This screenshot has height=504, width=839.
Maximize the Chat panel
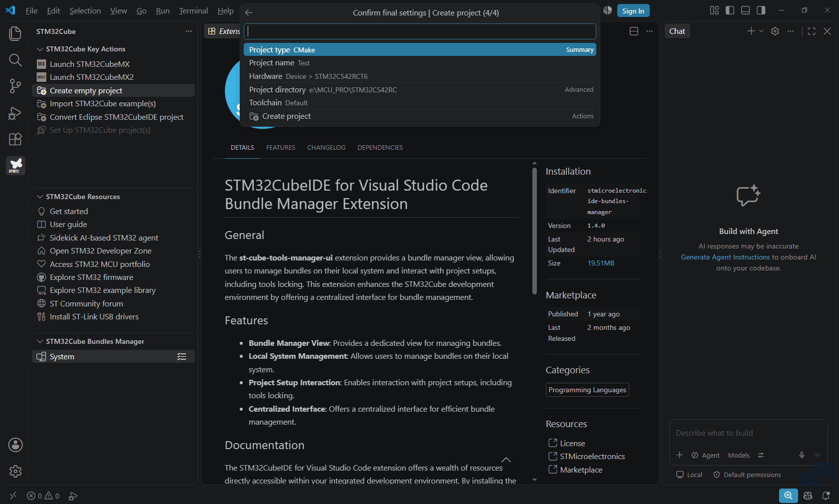812,31
